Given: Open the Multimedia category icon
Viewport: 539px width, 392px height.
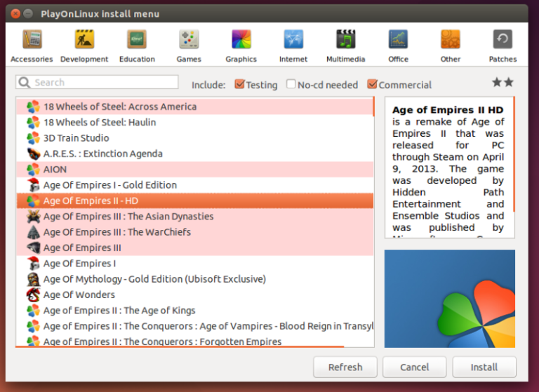Looking at the screenshot, I should 346,39.
